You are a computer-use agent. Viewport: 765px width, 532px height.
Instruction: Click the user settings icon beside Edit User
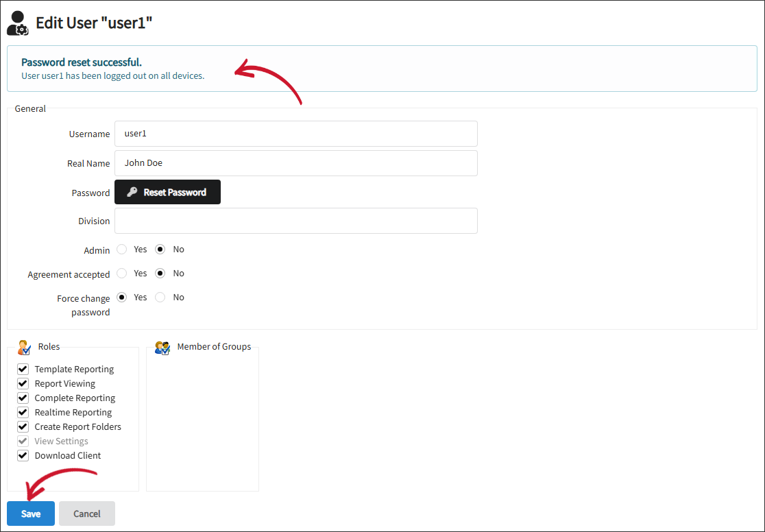pyautogui.click(x=18, y=23)
